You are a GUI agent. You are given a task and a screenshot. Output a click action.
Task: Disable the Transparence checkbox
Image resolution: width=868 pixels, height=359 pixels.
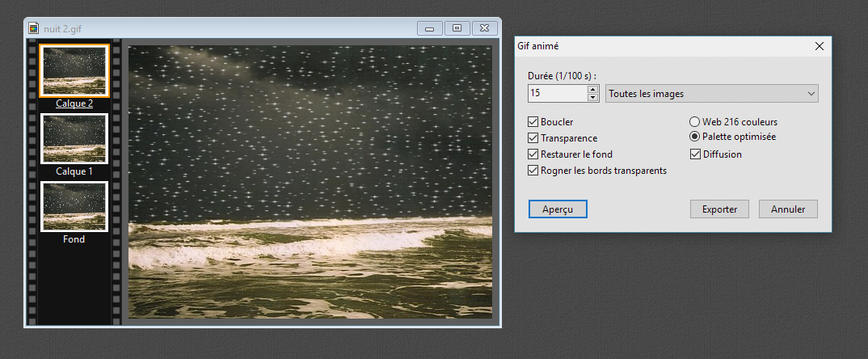[x=533, y=138]
